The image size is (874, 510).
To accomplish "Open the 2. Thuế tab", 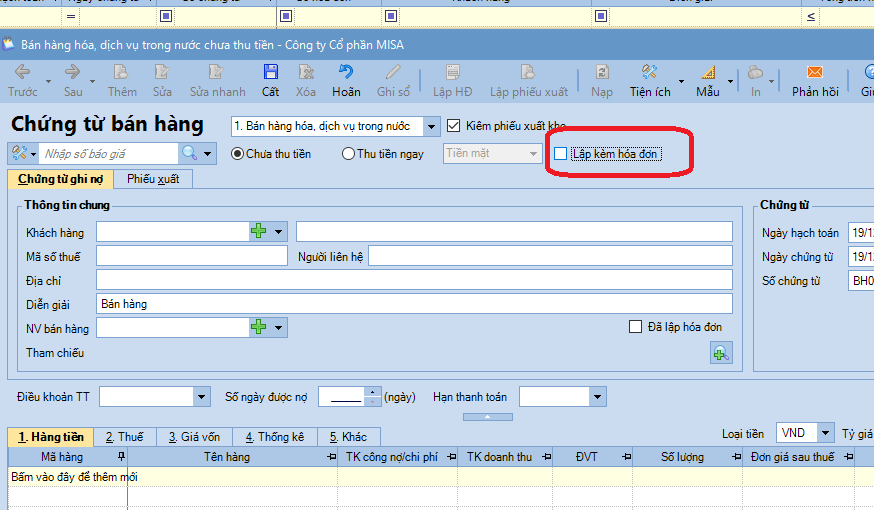I will [125, 436].
